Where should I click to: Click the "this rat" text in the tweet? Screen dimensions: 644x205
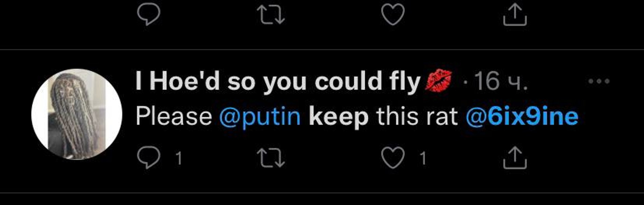[x=417, y=116]
